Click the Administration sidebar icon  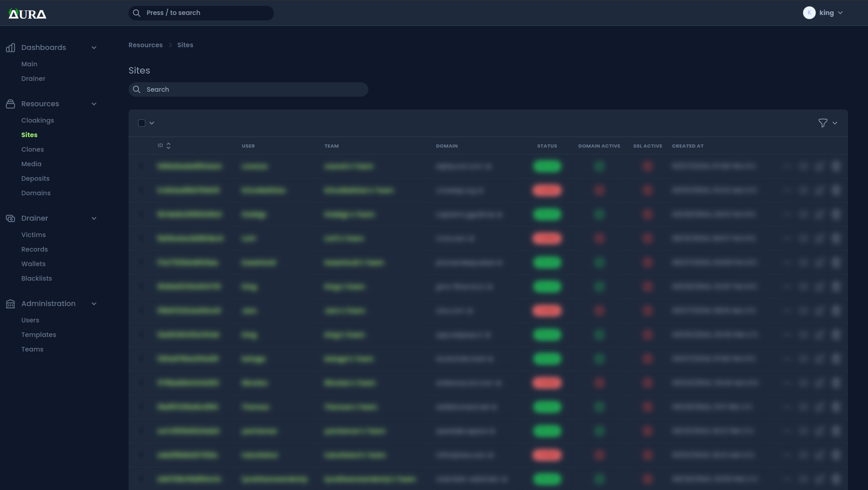click(10, 303)
